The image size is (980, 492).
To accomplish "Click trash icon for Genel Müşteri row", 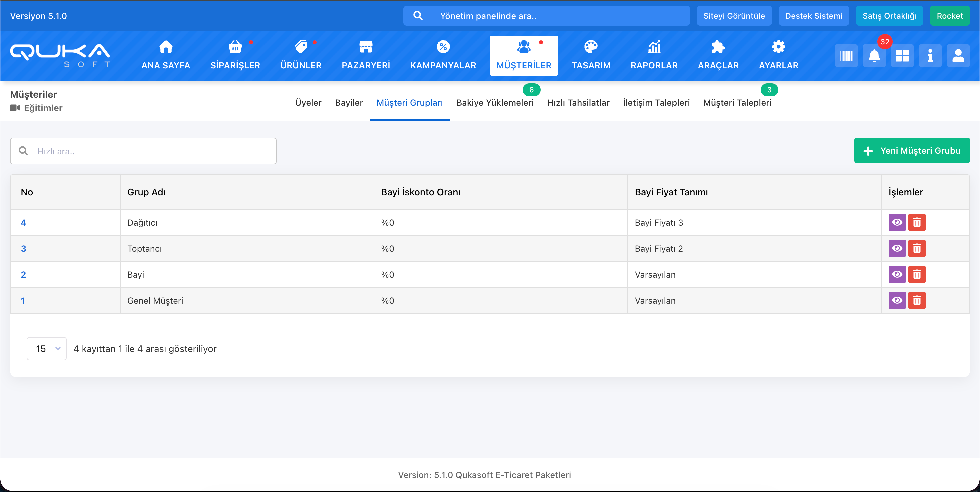I will point(916,300).
